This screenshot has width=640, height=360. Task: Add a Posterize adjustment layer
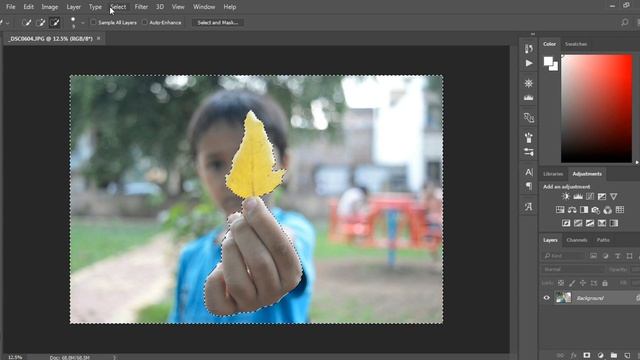pyautogui.click(x=578, y=223)
